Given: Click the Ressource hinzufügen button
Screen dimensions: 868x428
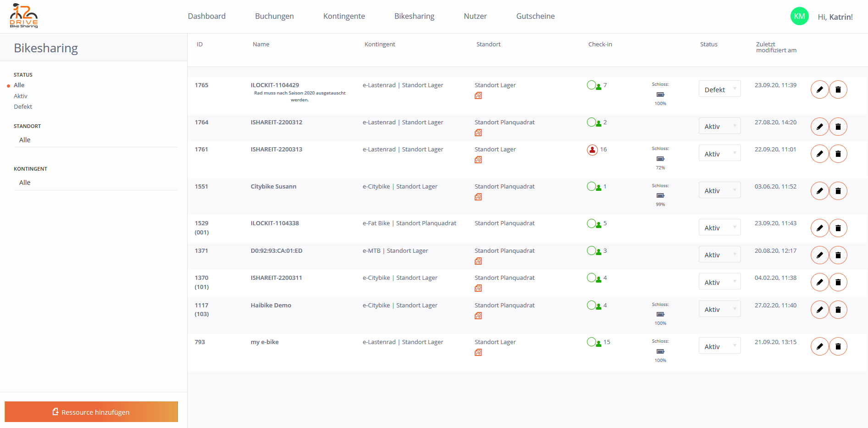Looking at the screenshot, I should pos(91,411).
